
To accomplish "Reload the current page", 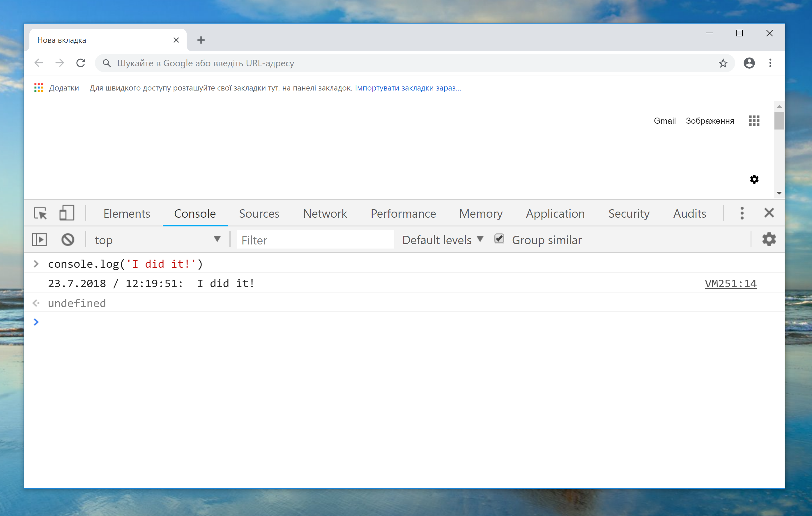I will click(x=81, y=63).
